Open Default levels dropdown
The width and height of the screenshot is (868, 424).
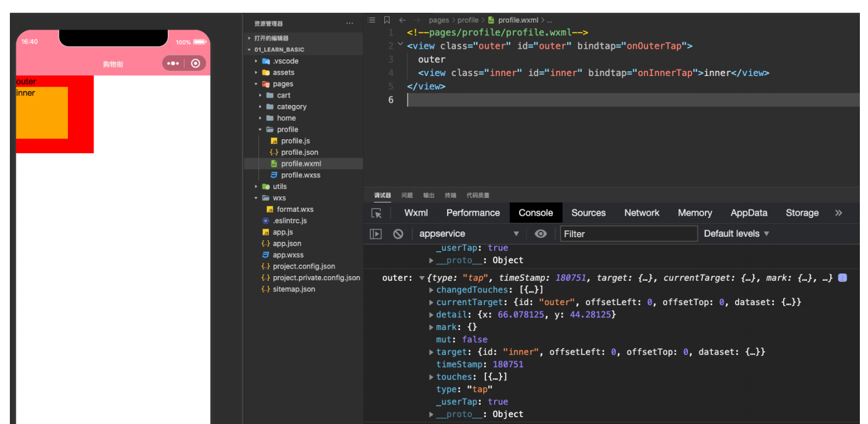click(x=736, y=234)
